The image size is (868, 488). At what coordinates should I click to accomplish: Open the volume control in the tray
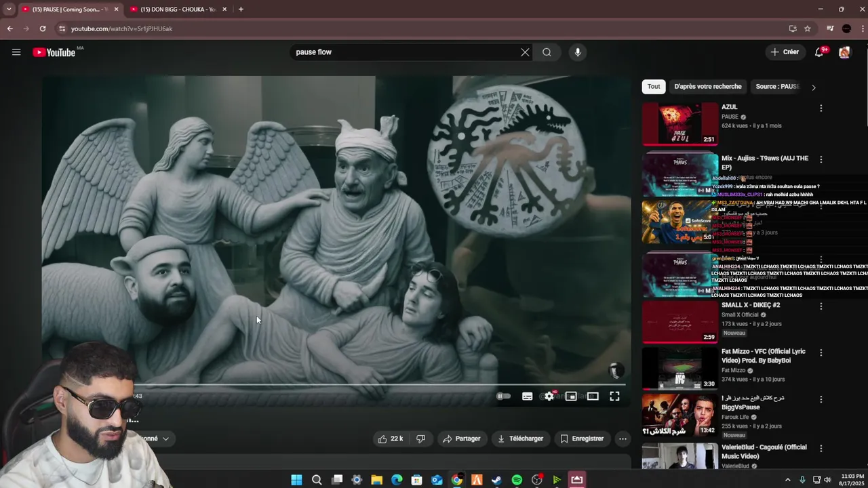coord(827,480)
